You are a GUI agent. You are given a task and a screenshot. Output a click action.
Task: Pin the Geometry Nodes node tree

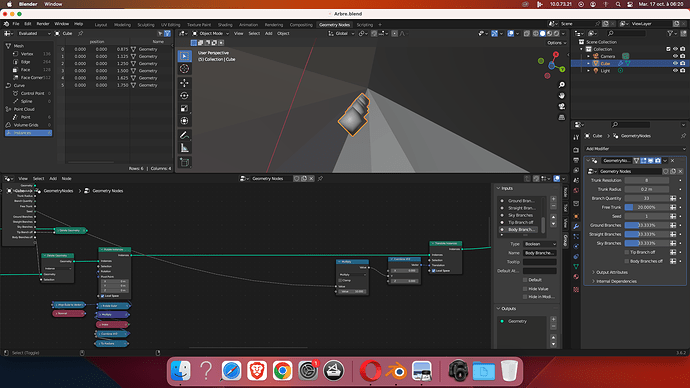(x=320, y=179)
